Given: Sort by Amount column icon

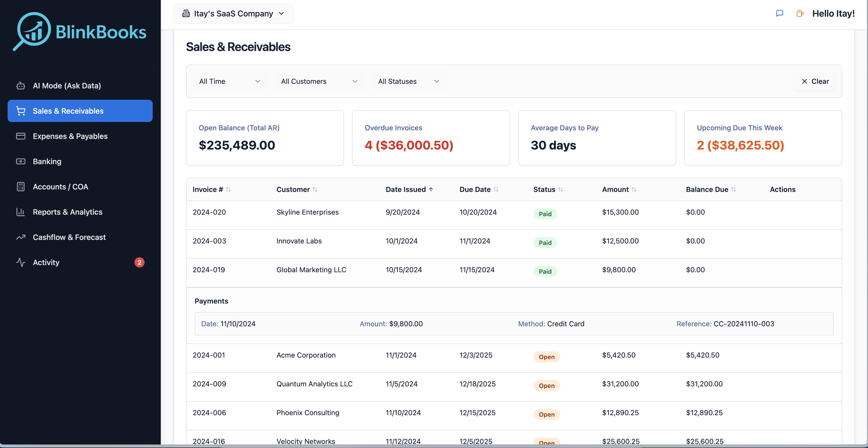Looking at the screenshot, I should coord(634,189).
